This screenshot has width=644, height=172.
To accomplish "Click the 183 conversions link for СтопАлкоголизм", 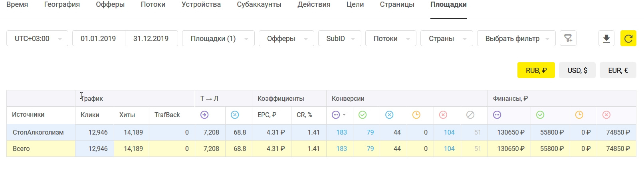I will (341, 132).
